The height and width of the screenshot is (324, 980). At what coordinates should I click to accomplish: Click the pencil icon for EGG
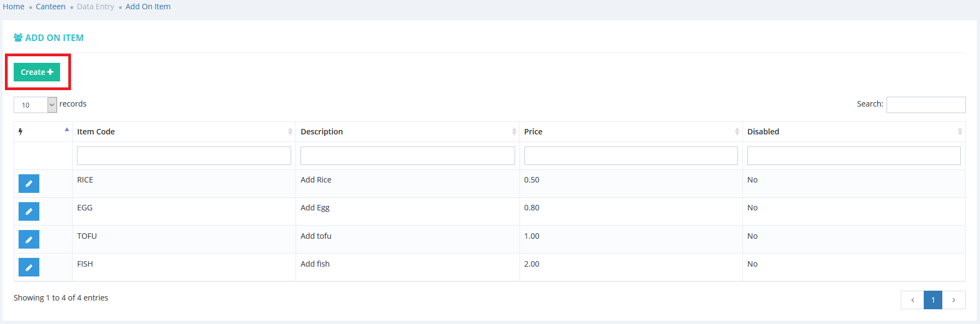click(29, 211)
